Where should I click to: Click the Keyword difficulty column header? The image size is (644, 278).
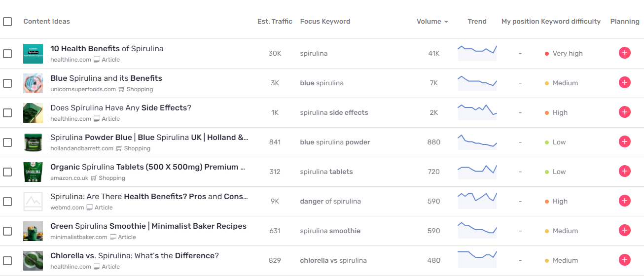[571, 21]
